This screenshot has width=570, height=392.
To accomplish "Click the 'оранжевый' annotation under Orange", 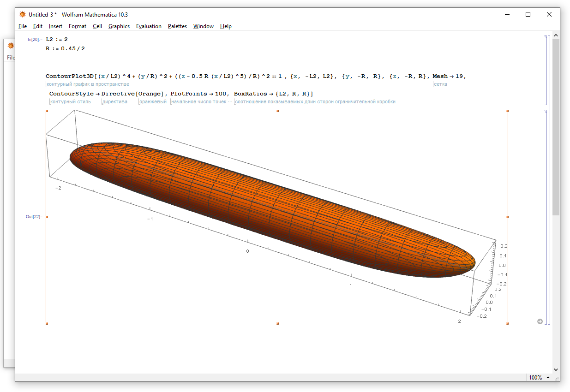I will [153, 101].
